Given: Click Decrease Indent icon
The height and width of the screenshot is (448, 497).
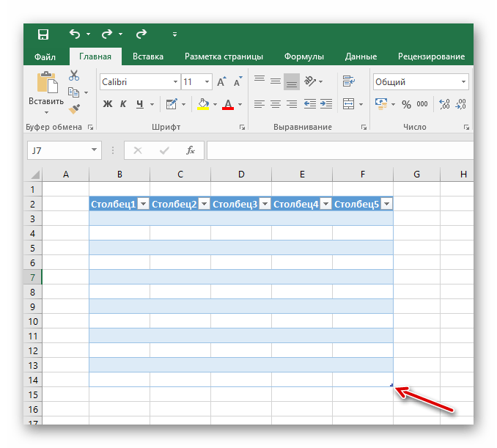Looking at the screenshot, I should (x=309, y=103).
